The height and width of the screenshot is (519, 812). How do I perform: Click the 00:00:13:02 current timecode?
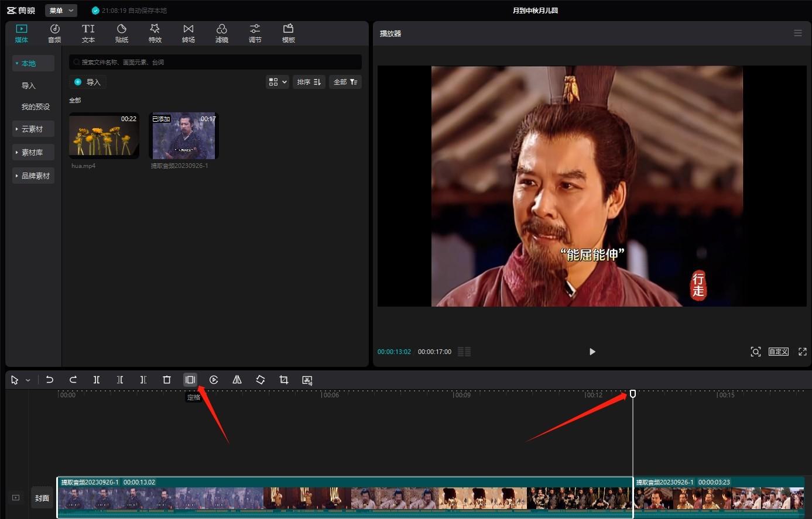tap(394, 352)
